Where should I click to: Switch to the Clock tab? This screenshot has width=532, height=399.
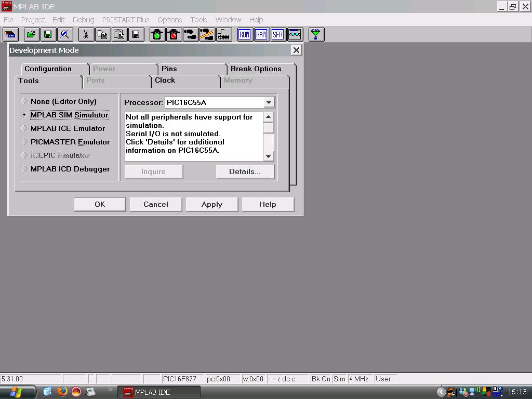[185, 81]
